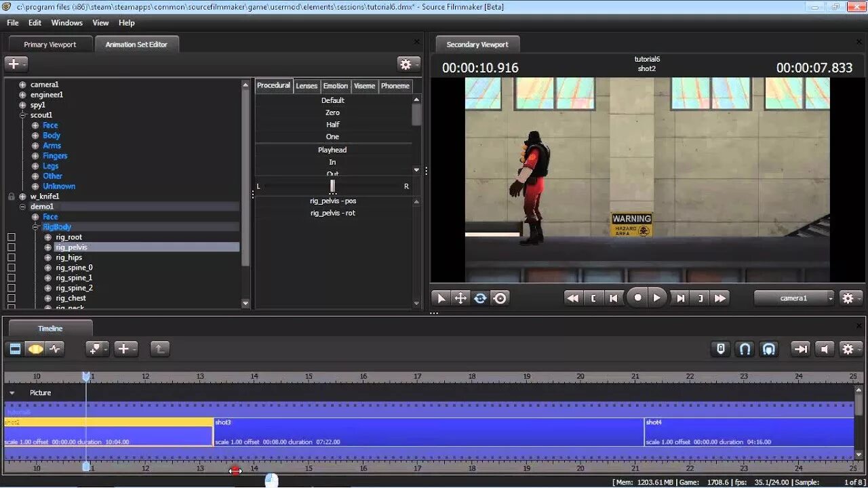Screen dimensions: 868x488
Task: Toggle the checkbox beside rig_spine_1
Action: [11, 278]
